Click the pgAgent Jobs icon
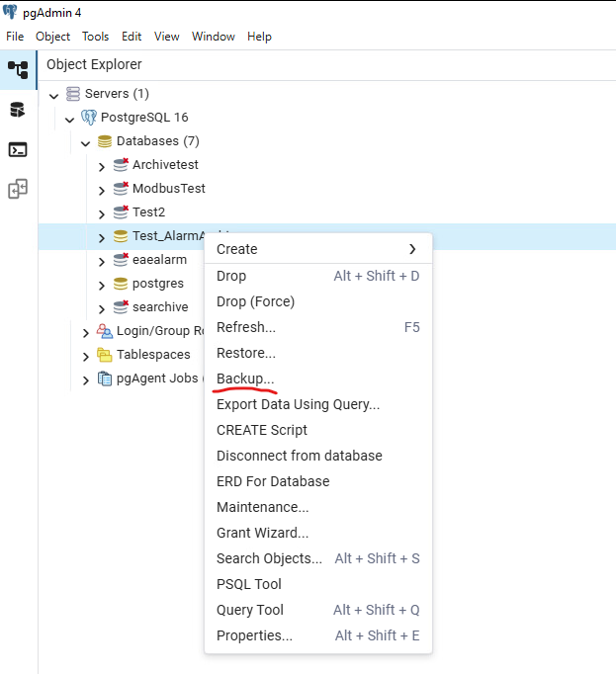Screen dimensions: 616x674 pos(105,379)
